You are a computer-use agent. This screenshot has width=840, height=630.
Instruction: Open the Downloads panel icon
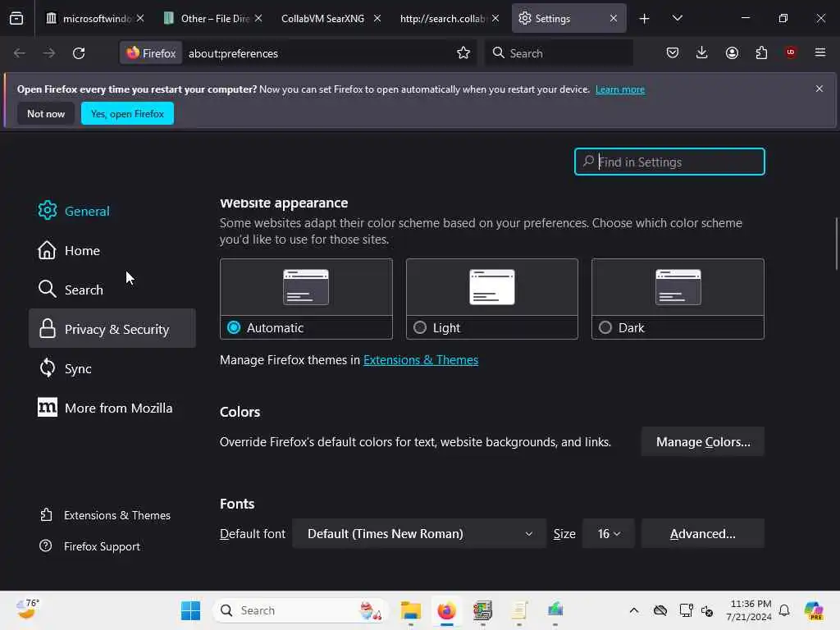point(702,52)
